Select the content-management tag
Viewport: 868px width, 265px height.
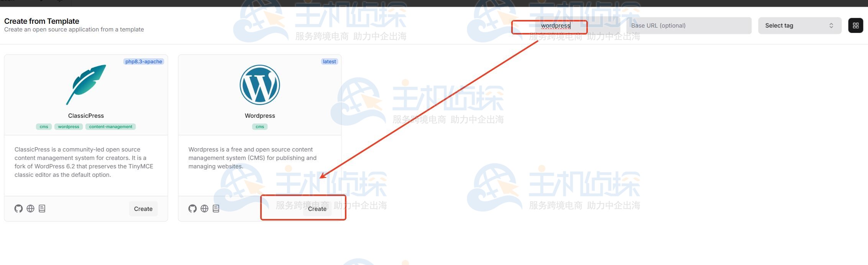(x=111, y=127)
